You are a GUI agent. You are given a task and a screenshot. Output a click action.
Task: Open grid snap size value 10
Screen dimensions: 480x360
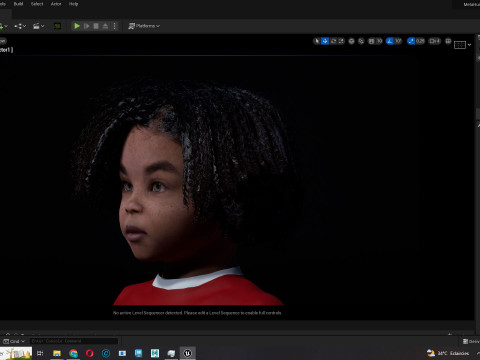(x=379, y=41)
